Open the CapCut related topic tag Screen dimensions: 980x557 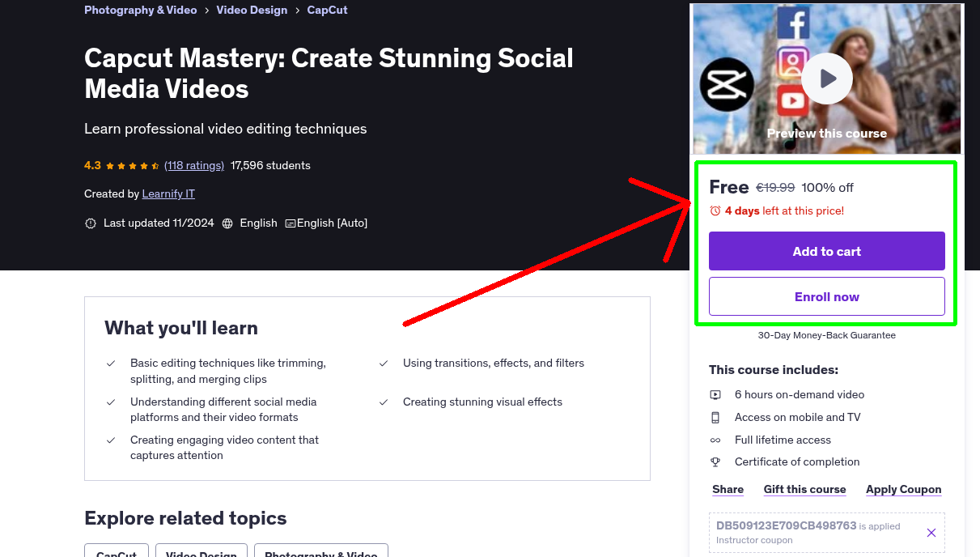click(117, 551)
